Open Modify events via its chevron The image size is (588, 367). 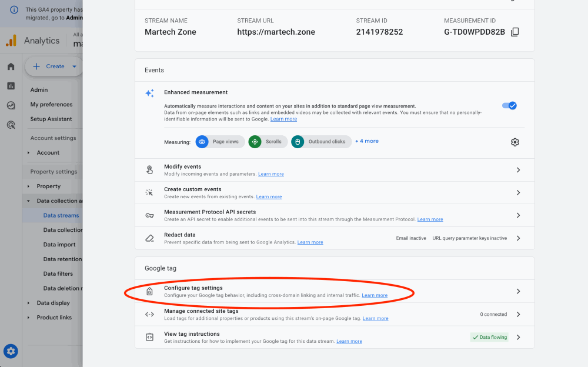point(518,170)
